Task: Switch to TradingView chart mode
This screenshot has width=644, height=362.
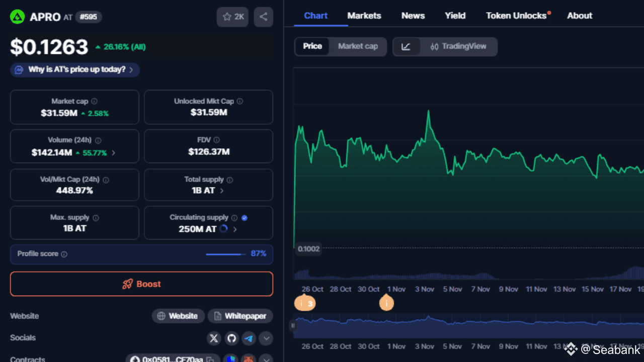Action: coord(458,47)
